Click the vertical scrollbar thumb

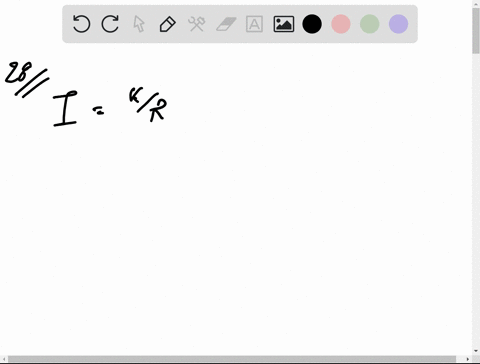[476, 31]
